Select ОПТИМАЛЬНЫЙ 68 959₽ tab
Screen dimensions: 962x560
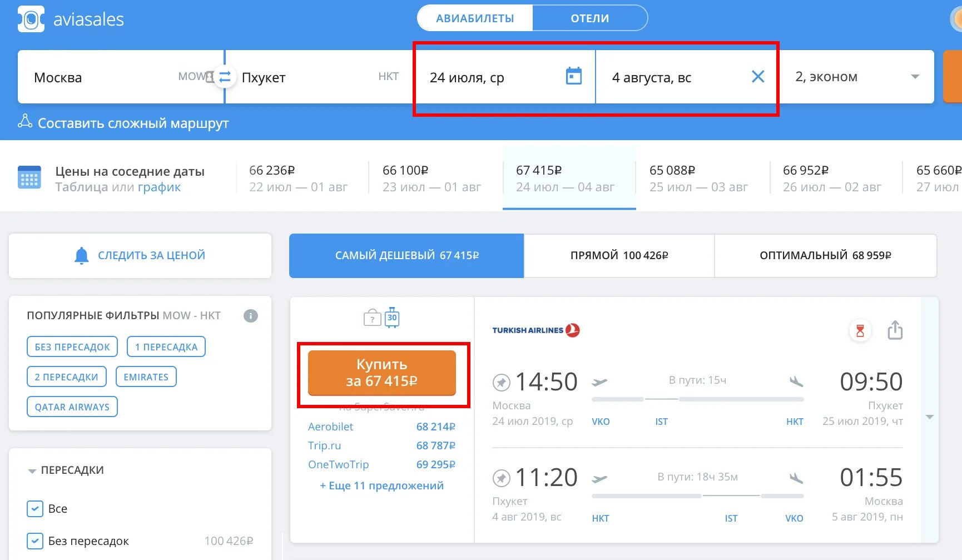(x=826, y=256)
